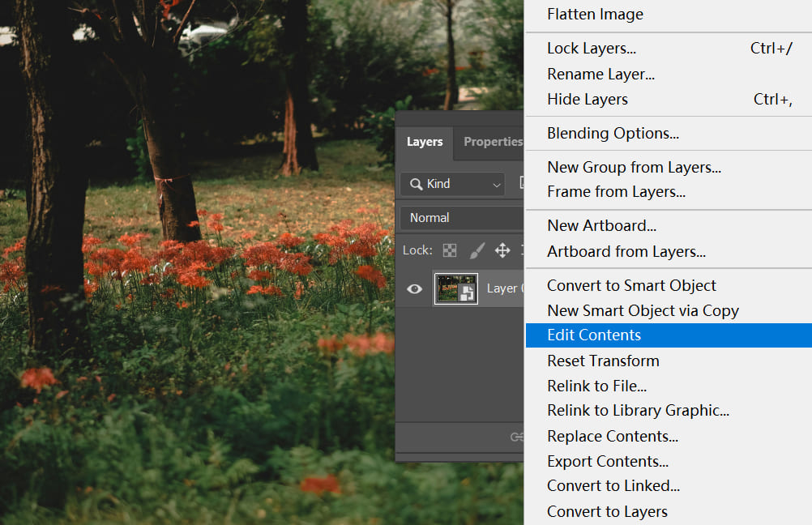Select the lock transparent pixels icon
Screen dimensions: 812x525
pyautogui.click(x=450, y=251)
